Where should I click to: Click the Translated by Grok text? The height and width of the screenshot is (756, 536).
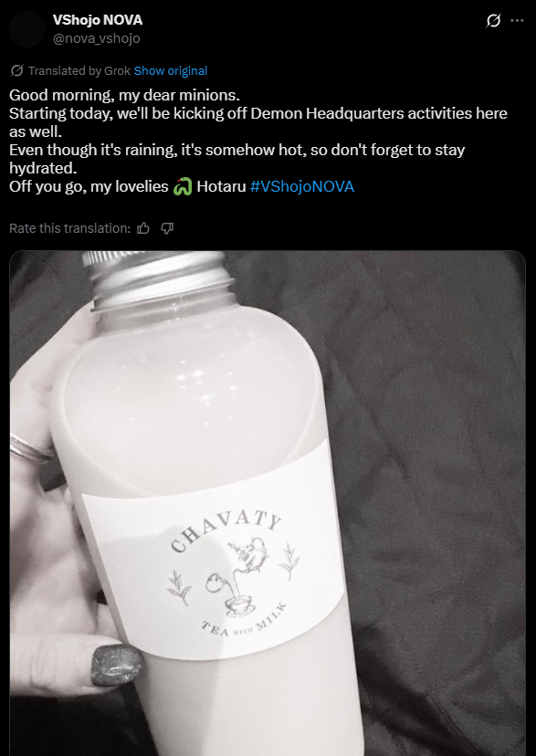pos(79,71)
